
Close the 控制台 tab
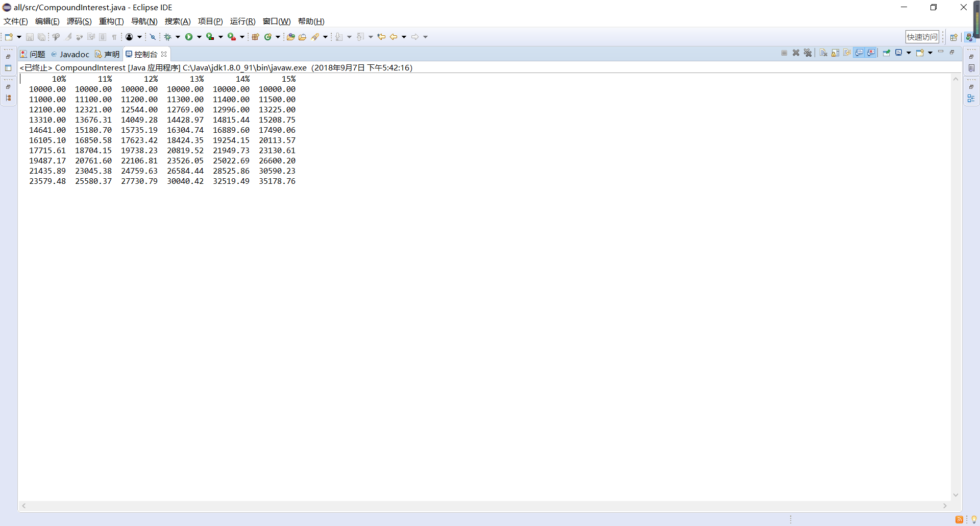pos(164,54)
